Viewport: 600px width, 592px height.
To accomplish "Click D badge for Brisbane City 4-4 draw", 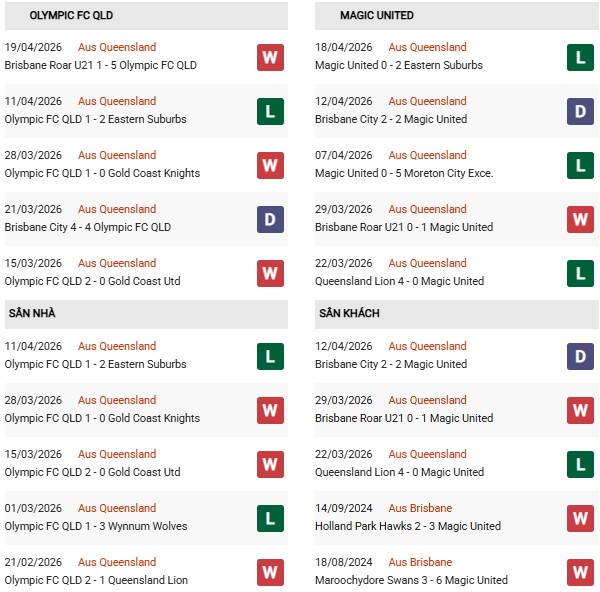I will 270,219.
